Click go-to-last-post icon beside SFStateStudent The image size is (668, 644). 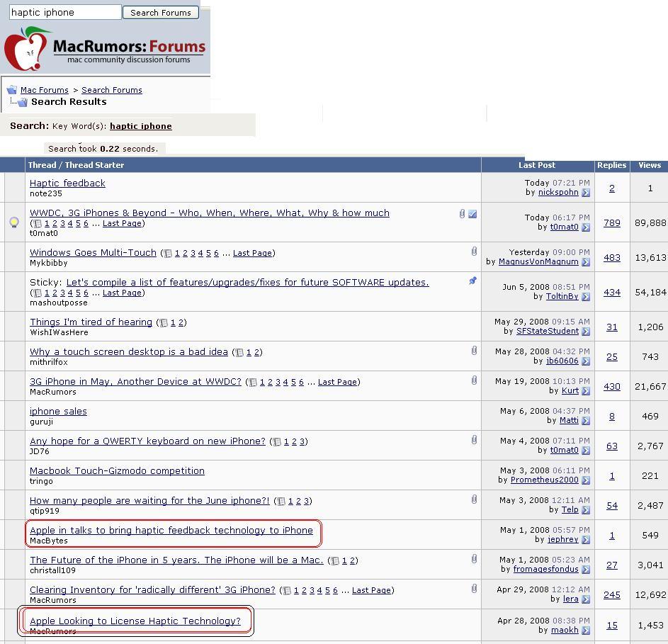(x=586, y=332)
